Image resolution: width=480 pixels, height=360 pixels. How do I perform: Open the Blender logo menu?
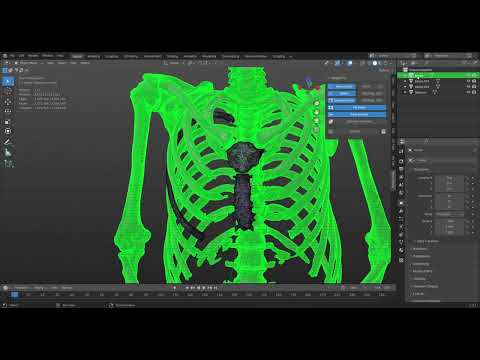click(x=4, y=56)
